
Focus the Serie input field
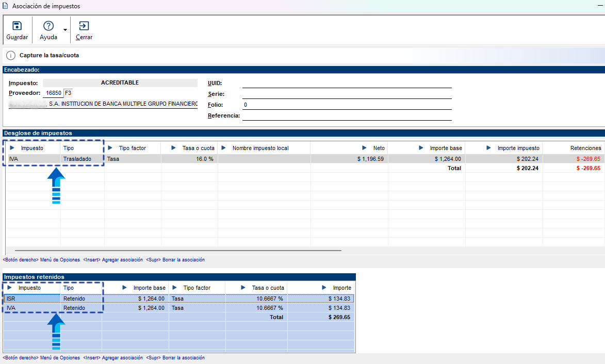[x=347, y=94]
